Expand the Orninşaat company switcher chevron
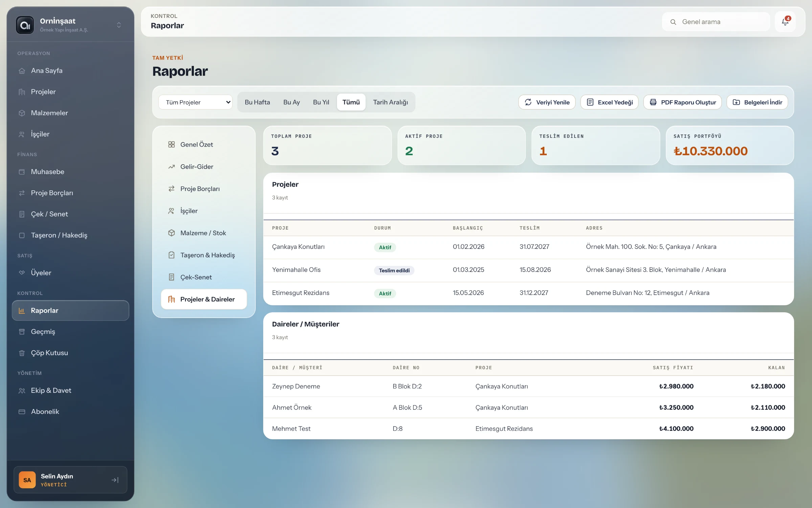This screenshot has height=508, width=812. (119, 25)
